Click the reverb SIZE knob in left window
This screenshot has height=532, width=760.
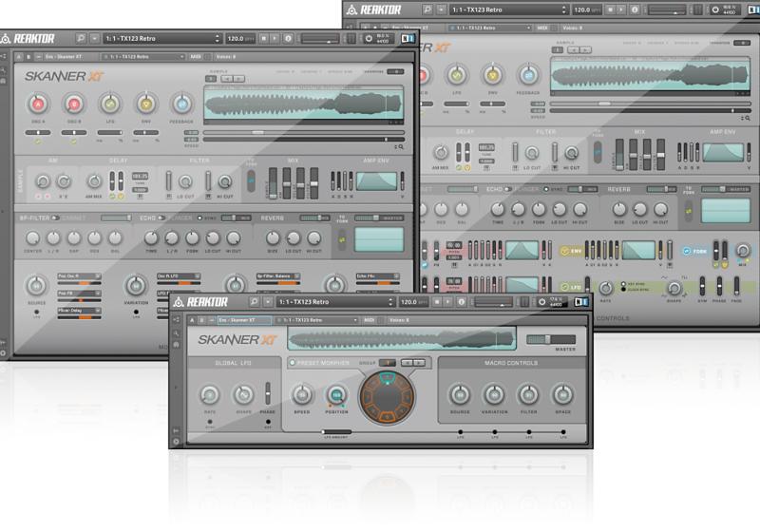point(273,237)
